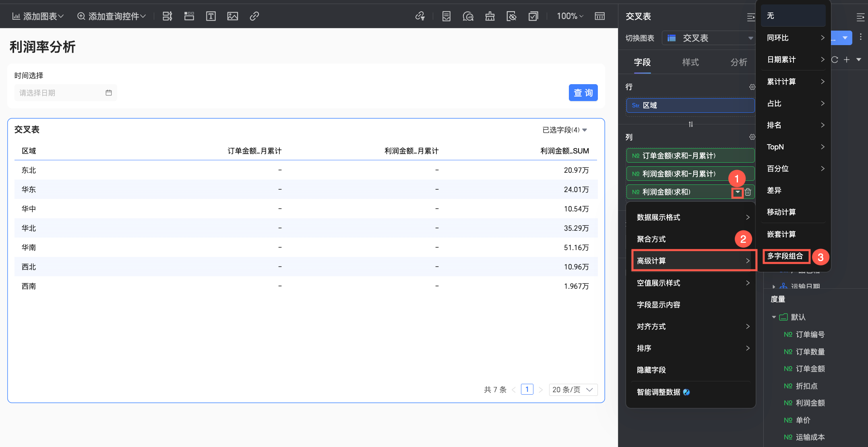Expand the TopN submenu
This screenshot has height=447, width=868.
pos(793,147)
